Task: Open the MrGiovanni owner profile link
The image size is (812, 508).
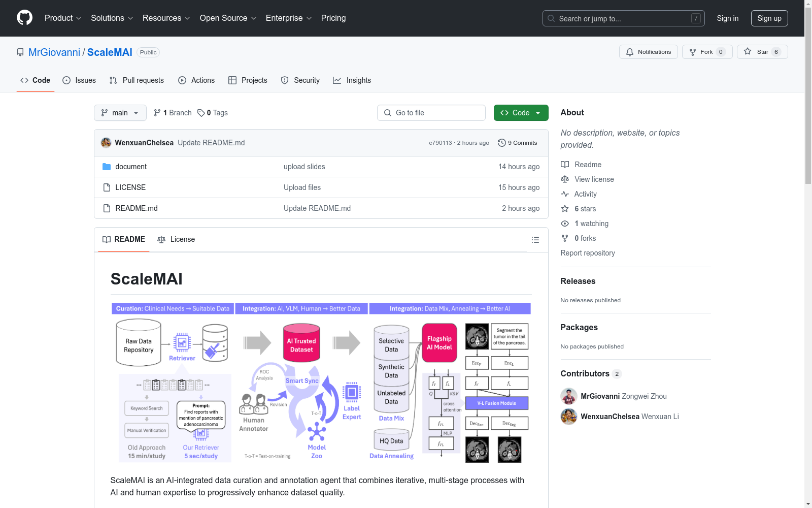Action: [x=54, y=52]
